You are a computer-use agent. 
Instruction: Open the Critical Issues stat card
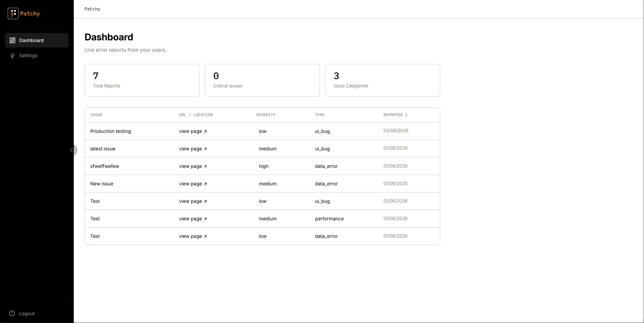click(262, 80)
